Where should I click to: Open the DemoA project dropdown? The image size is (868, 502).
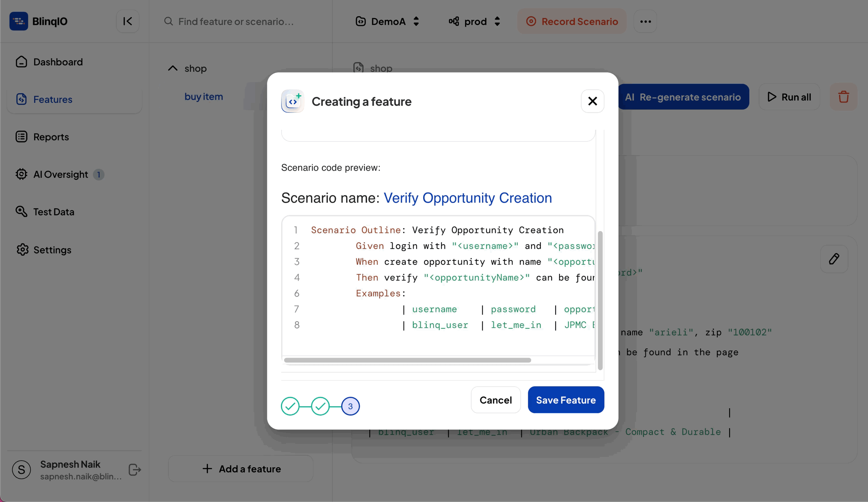[388, 21]
